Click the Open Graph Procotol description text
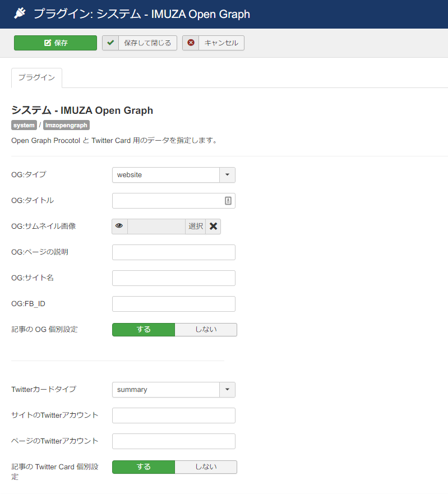This screenshot has height=494, width=448. point(115,141)
